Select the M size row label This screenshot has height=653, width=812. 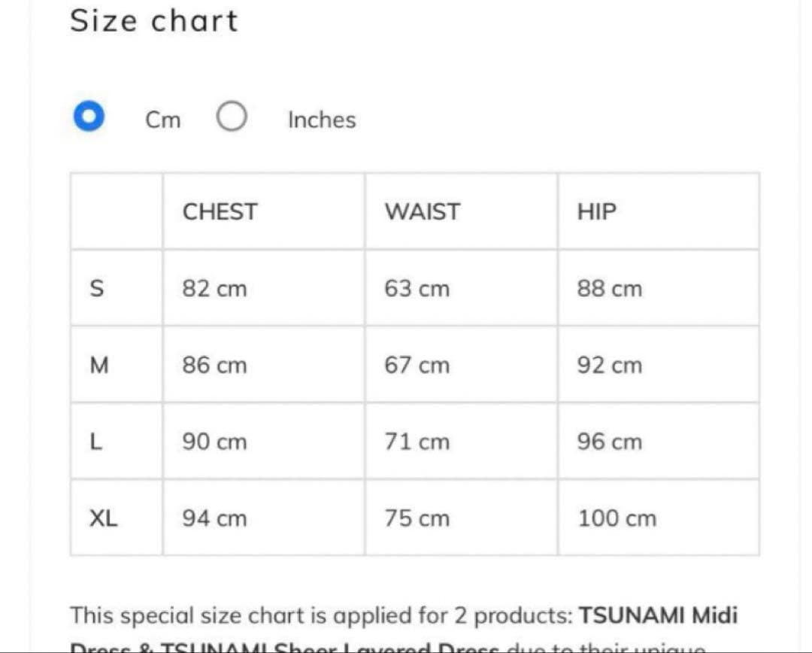pyautogui.click(x=99, y=366)
